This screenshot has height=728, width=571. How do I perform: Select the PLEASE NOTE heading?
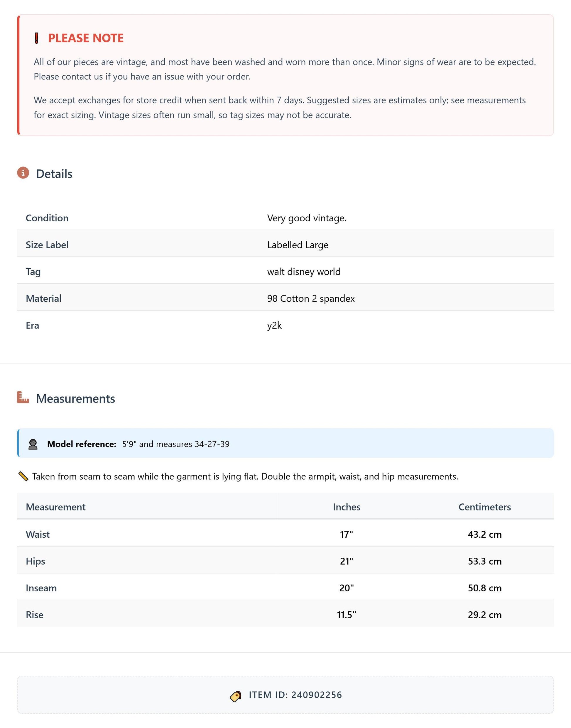pyautogui.click(x=86, y=38)
